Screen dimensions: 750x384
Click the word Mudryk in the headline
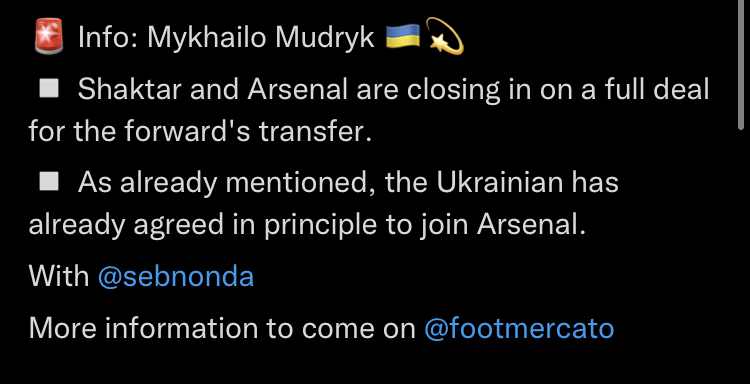click(325, 37)
